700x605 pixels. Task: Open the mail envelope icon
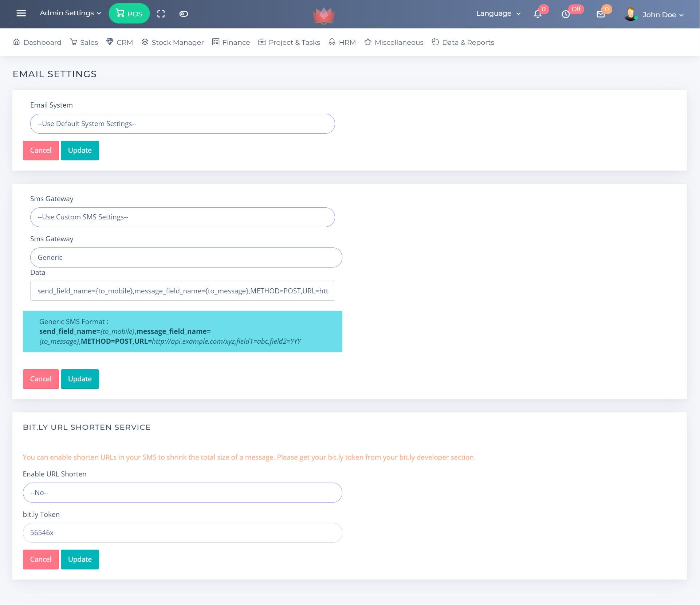(x=601, y=14)
